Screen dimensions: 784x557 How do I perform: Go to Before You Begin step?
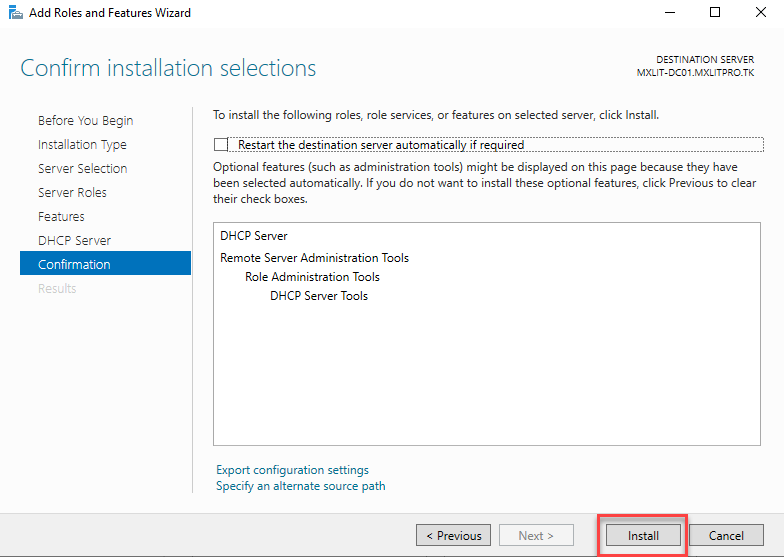point(85,121)
